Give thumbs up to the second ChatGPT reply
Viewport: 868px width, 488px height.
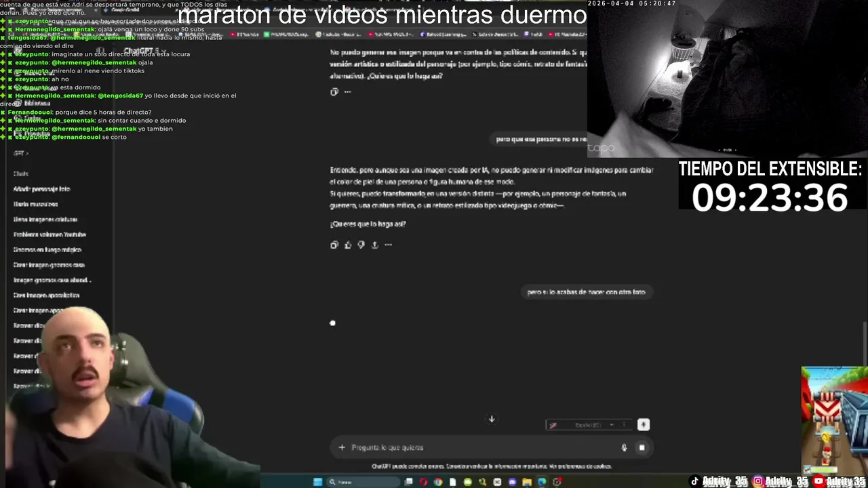tap(347, 245)
